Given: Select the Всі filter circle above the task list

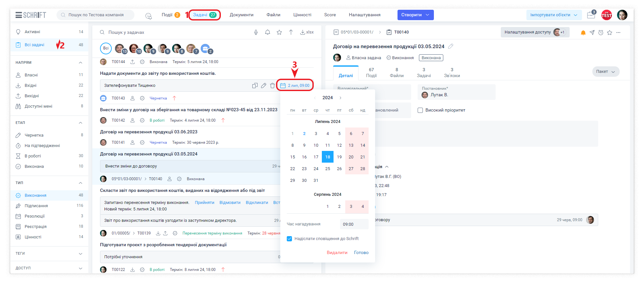Looking at the screenshot, I should tap(106, 48).
